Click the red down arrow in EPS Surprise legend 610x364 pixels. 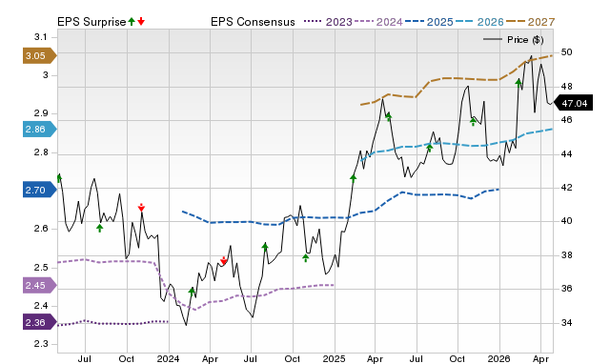tap(141, 22)
